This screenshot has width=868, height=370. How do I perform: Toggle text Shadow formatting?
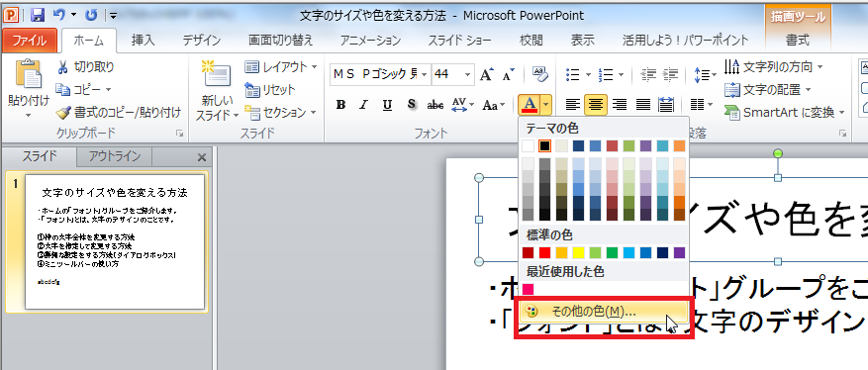[x=412, y=104]
